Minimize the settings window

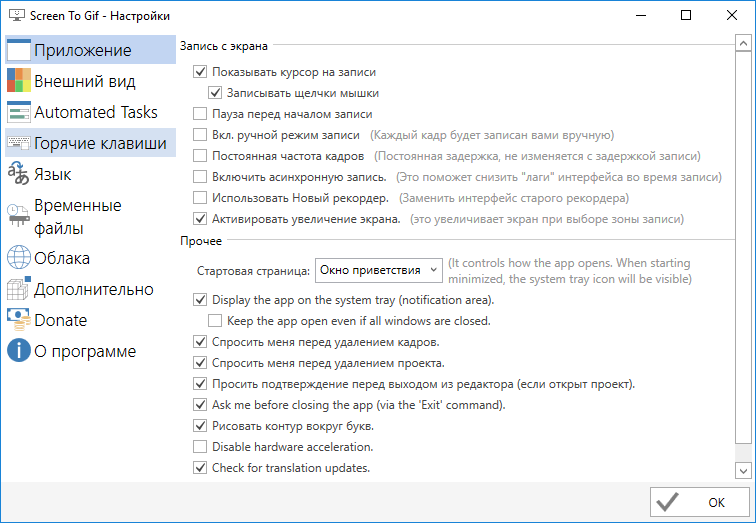(641, 15)
